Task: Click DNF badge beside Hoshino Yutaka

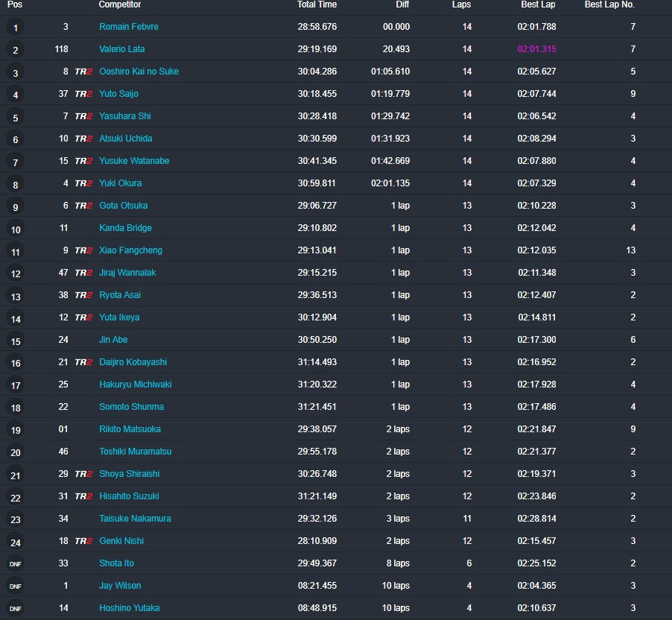Action: coord(15,609)
